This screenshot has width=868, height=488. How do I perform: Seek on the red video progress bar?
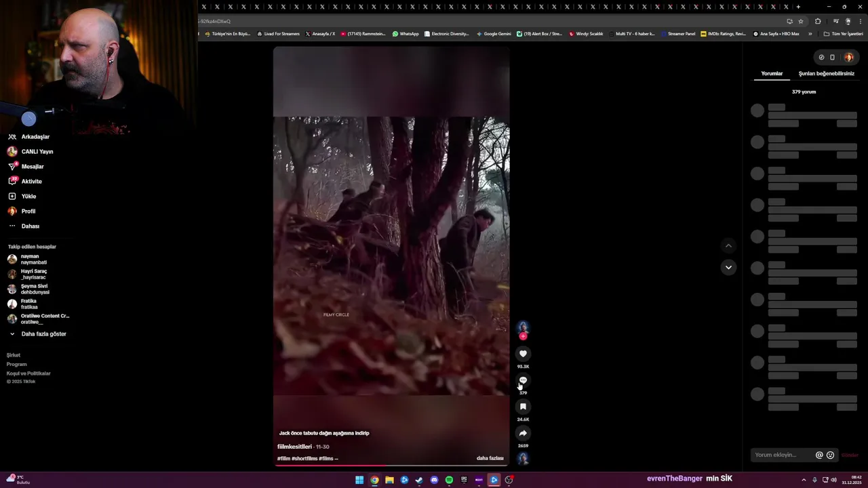tap(391, 466)
